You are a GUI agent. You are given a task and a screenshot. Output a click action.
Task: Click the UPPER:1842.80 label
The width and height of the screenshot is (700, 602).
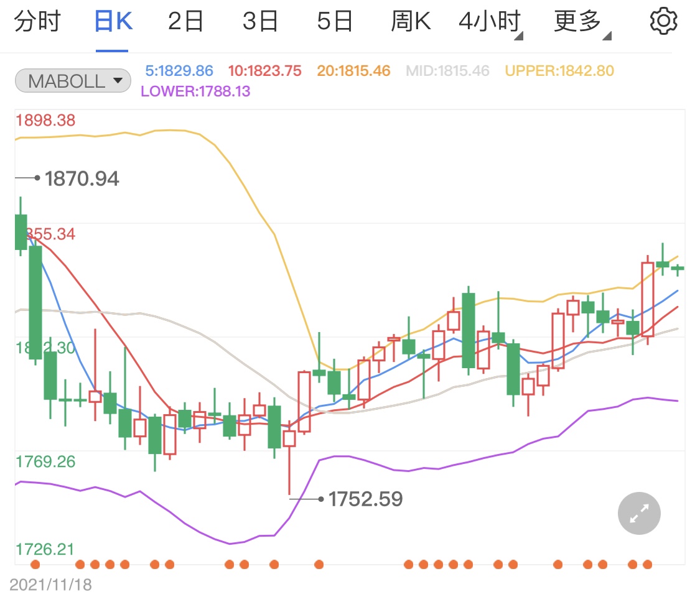coord(559,70)
